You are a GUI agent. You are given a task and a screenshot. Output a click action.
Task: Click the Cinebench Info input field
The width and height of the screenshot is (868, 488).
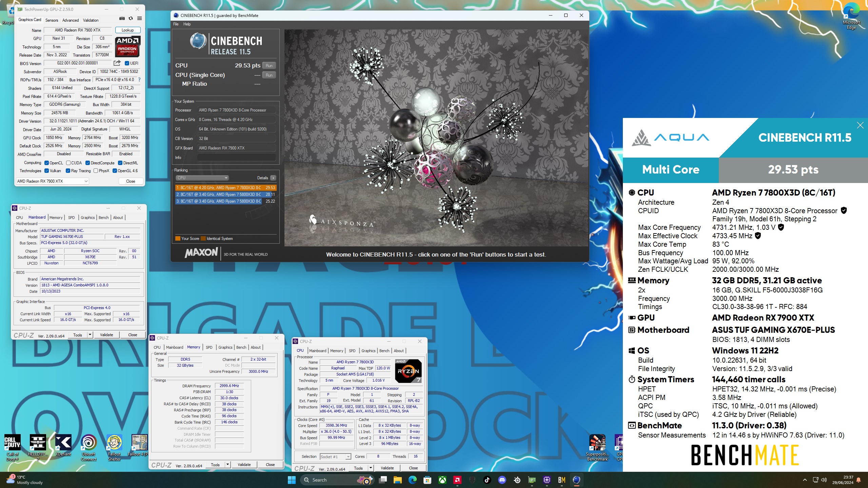237,158
